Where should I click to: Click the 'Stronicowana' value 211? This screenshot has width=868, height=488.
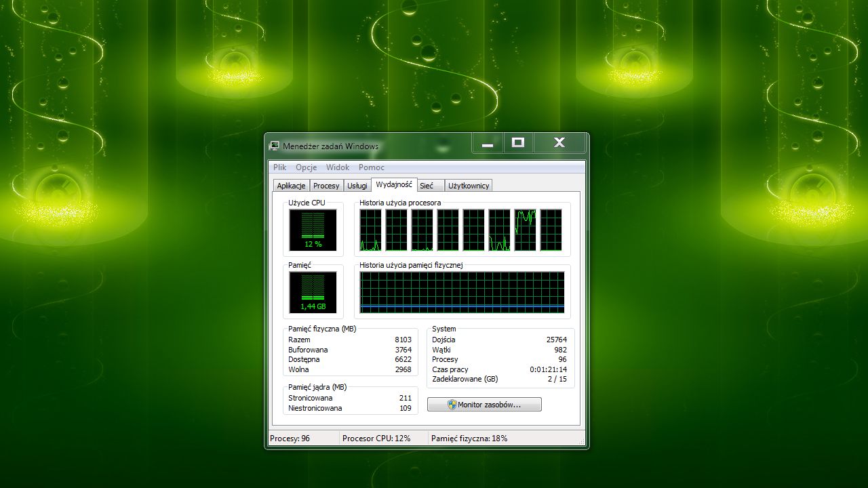click(406, 398)
